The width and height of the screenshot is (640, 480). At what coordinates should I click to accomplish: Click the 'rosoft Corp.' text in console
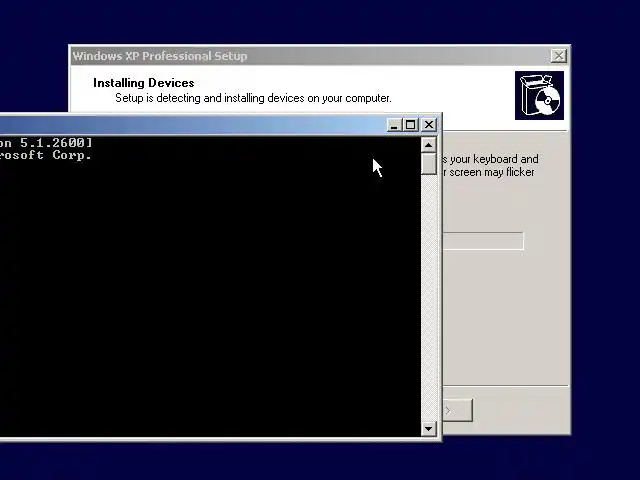[x=45, y=155]
